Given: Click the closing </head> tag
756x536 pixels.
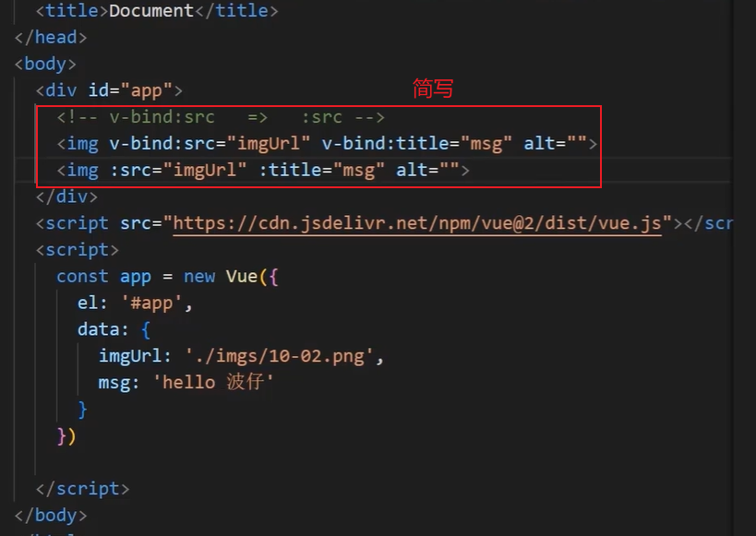Looking at the screenshot, I should coord(51,37).
